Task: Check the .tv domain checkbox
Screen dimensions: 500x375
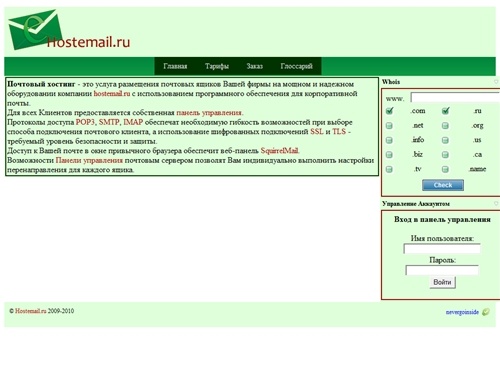Action: [389, 169]
